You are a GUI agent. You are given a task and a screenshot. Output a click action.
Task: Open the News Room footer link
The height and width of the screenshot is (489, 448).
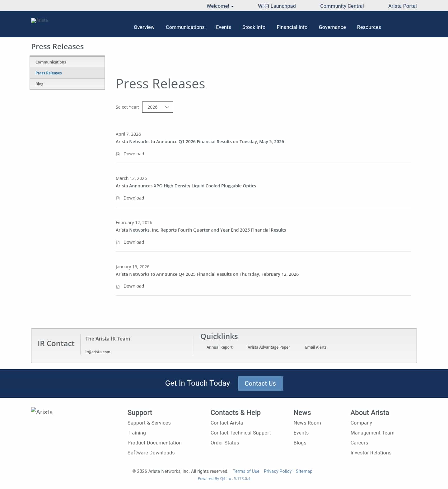pyautogui.click(x=307, y=423)
